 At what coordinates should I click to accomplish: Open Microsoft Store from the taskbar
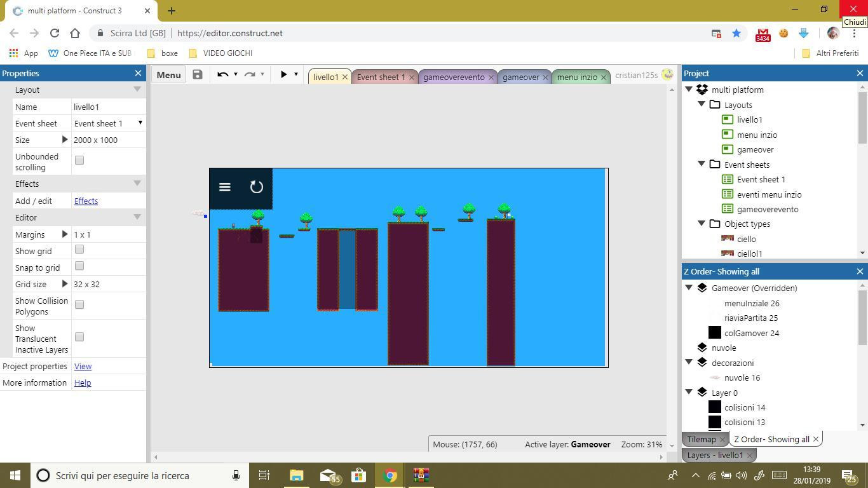point(359,475)
